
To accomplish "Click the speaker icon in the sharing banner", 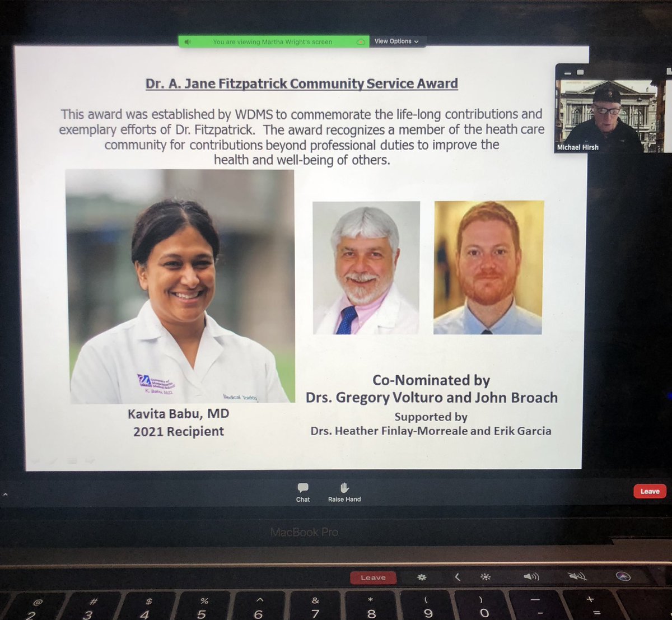I will tap(188, 42).
